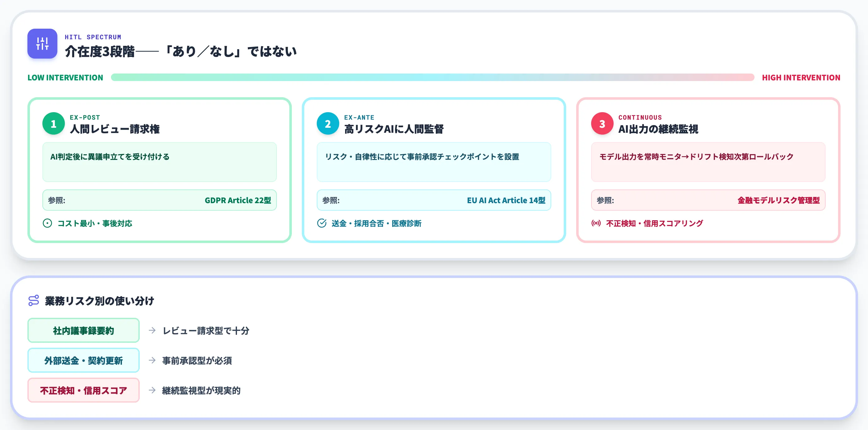
Task: Click the arrow icon after 外部送金・契約更新
Action: [x=152, y=360]
